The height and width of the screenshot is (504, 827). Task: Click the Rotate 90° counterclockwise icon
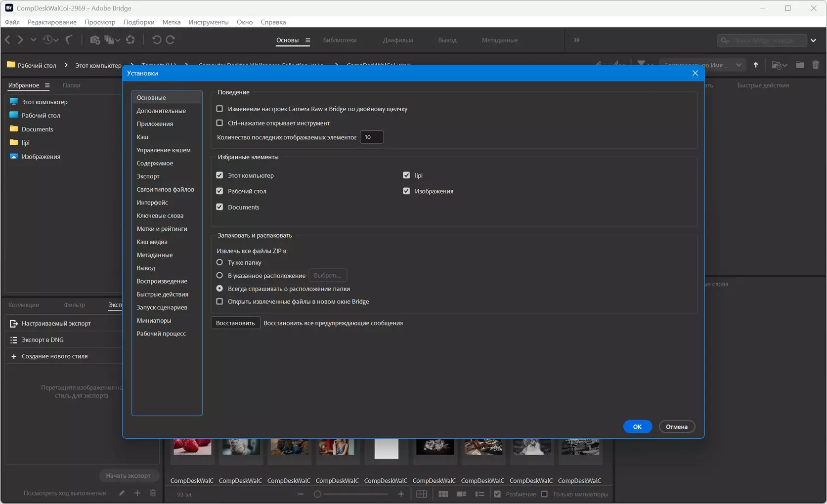pyautogui.click(x=156, y=40)
